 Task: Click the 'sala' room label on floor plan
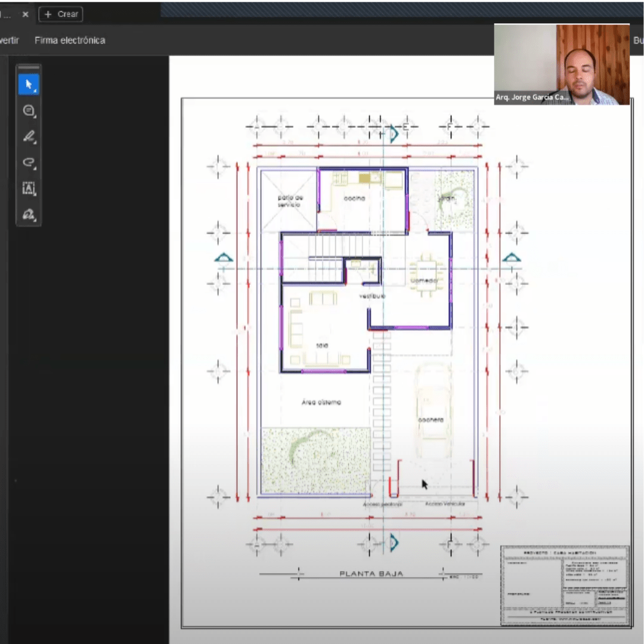323,345
